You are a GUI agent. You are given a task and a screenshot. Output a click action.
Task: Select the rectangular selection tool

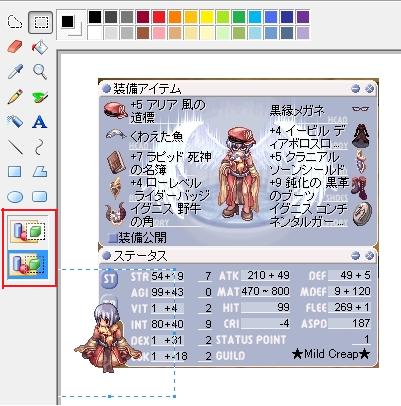(40, 22)
